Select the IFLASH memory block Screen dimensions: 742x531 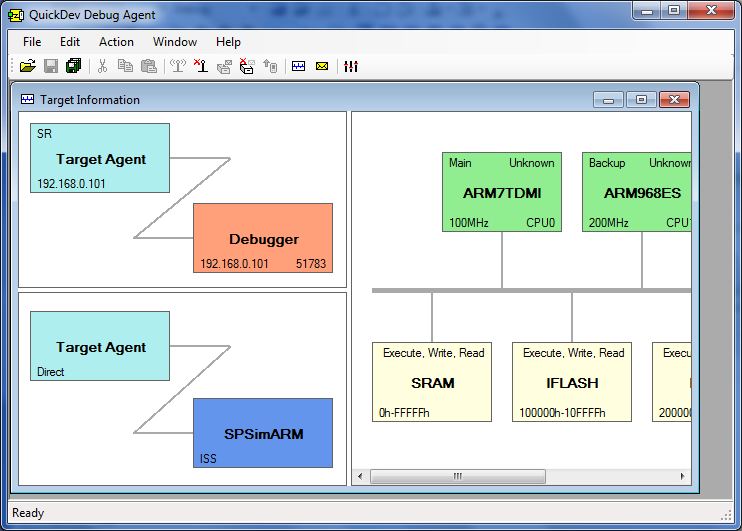pyautogui.click(x=572, y=382)
